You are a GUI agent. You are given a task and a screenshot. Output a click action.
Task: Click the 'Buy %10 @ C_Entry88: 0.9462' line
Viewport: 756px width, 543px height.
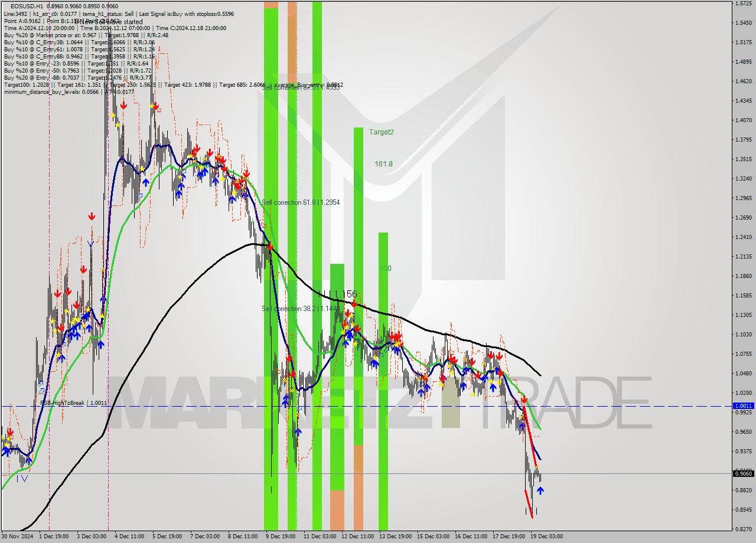79,56
